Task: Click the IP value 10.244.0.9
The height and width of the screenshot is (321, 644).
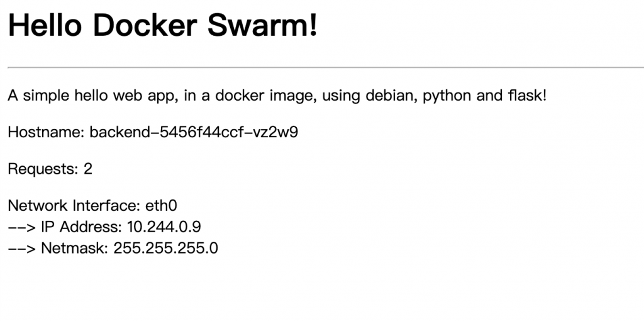Action: click(x=164, y=227)
